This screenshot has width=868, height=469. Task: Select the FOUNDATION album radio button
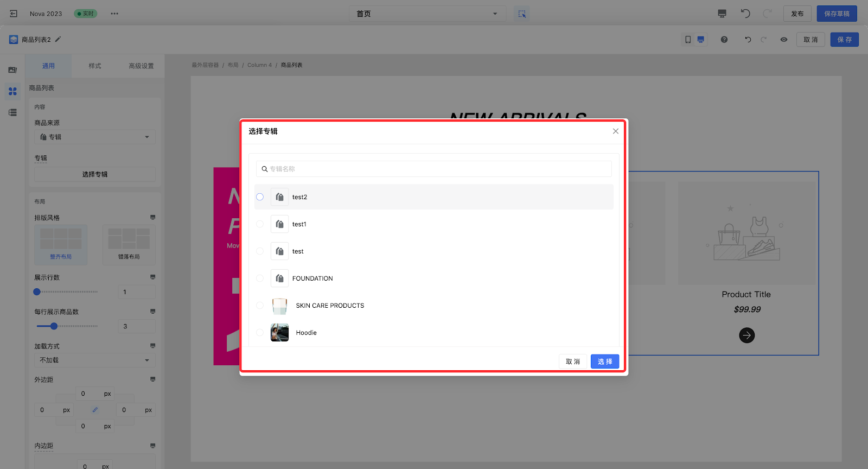pyautogui.click(x=260, y=278)
